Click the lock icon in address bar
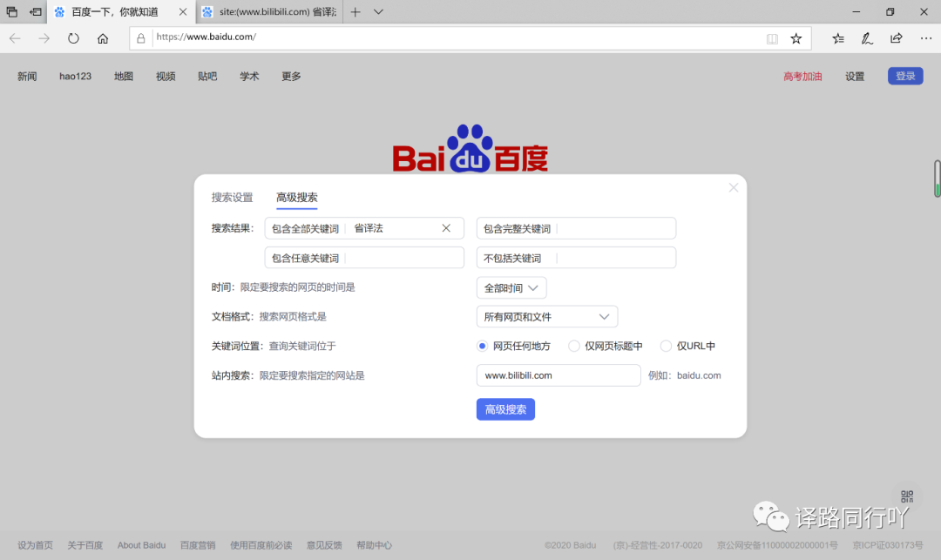This screenshot has width=941, height=560. click(x=141, y=38)
